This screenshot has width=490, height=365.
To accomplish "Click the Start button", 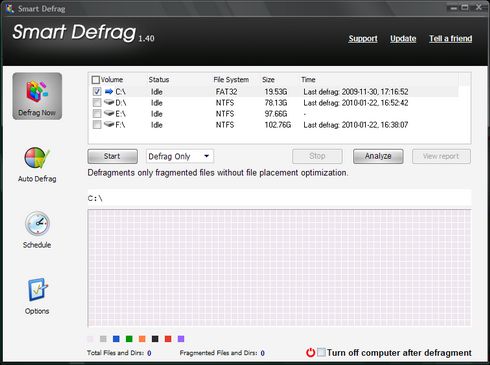I will pos(112,156).
